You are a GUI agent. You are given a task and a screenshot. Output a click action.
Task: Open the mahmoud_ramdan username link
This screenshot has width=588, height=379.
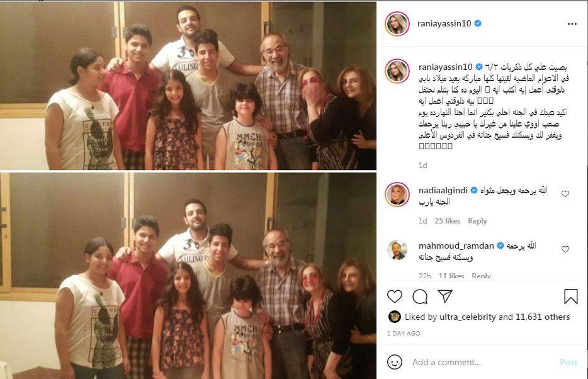pos(456,246)
